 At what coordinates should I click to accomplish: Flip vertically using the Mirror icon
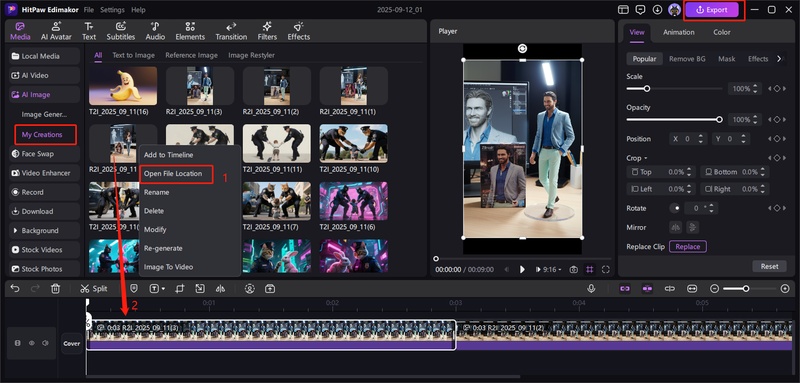(692, 227)
